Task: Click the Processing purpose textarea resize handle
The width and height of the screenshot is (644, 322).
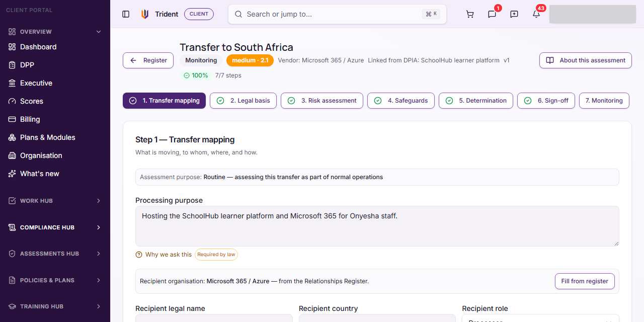Action: (616, 243)
